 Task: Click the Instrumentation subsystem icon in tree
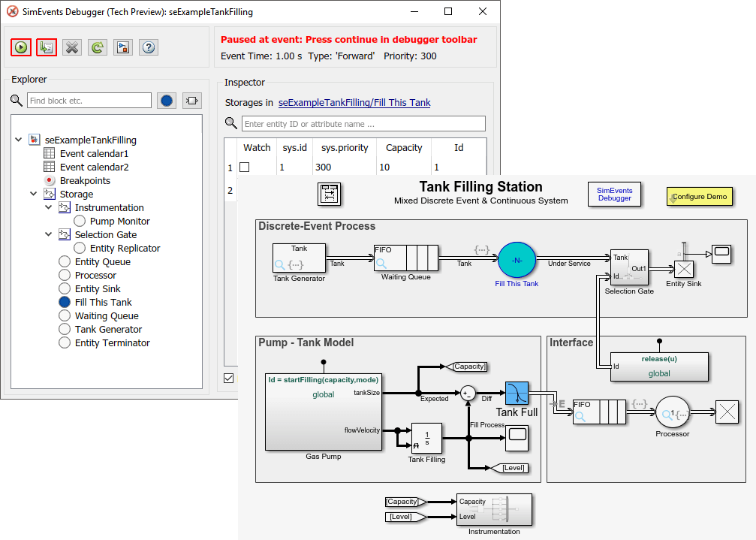(x=64, y=207)
